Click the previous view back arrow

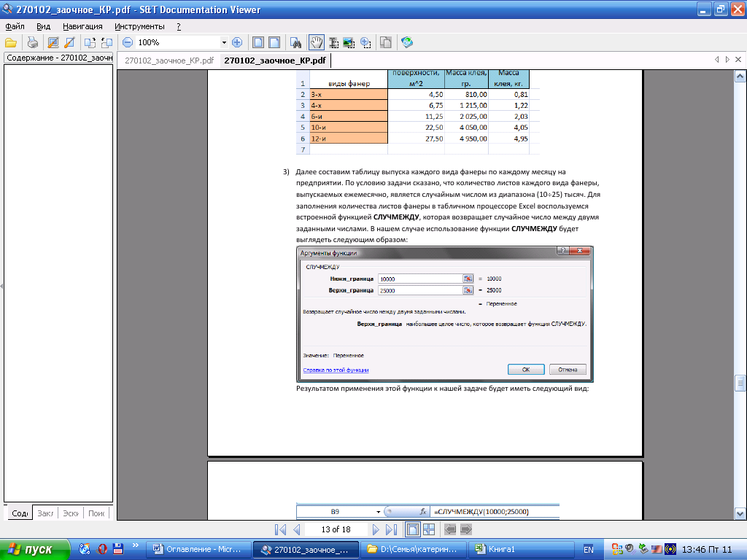449,529
